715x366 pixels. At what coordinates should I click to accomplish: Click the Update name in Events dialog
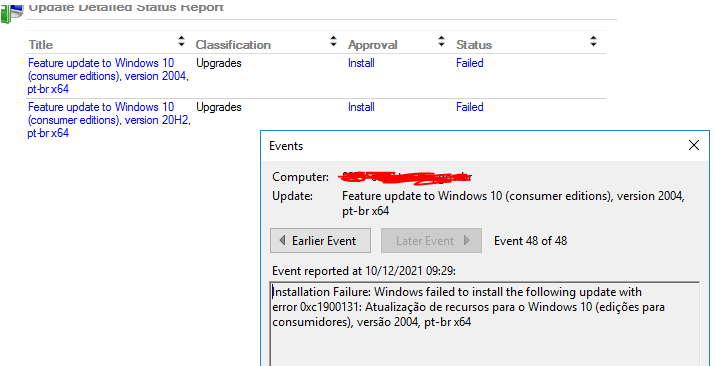tap(513, 203)
